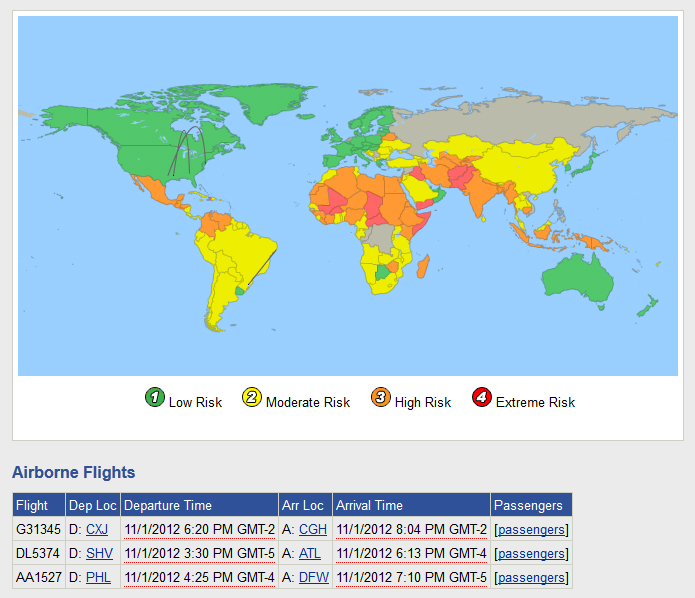Image resolution: width=695 pixels, height=598 pixels.
Task: Click the yellow Moderate Risk legend icon
Action: (252, 398)
